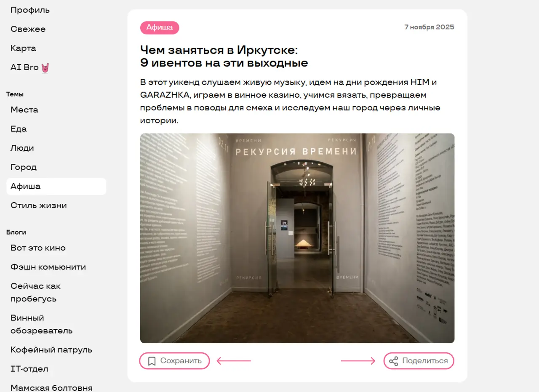The width and height of the screenshot is (539, 392).
Task: Open the Фэшн комьюнити blog
Action: coord(48,267)
